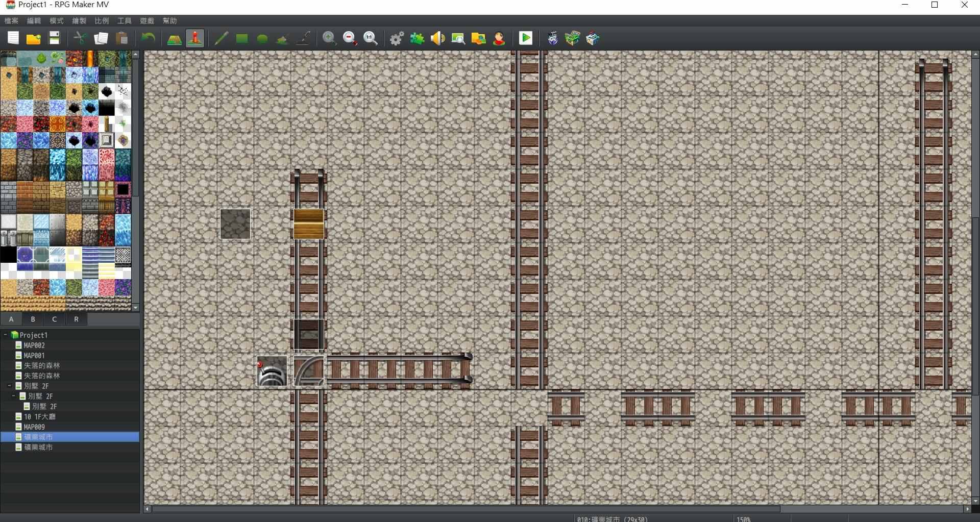Screen dimensions: 980x522
Task: Click the Zoom In magnifier
Action: [329, 38]
